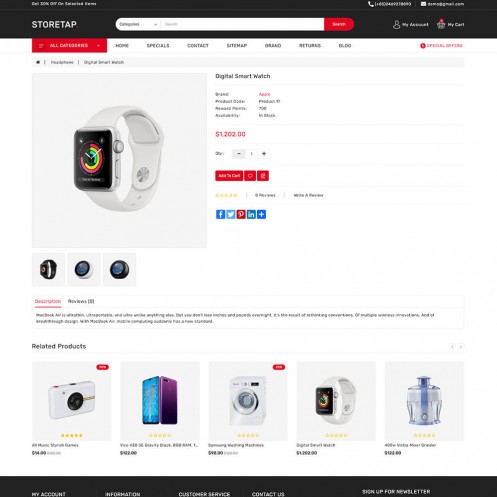Add product to wishlist with heart icon
The height and width of the screenshot is (497, 497).
(x=250, y=176)
